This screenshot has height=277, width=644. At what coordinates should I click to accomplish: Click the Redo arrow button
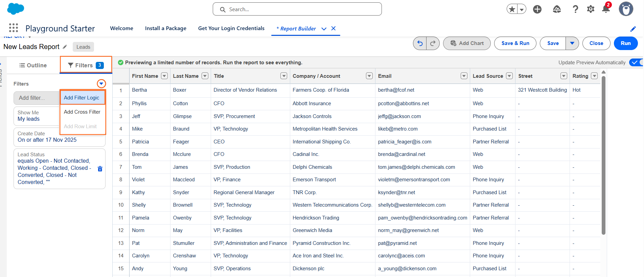tap(433, 43)
